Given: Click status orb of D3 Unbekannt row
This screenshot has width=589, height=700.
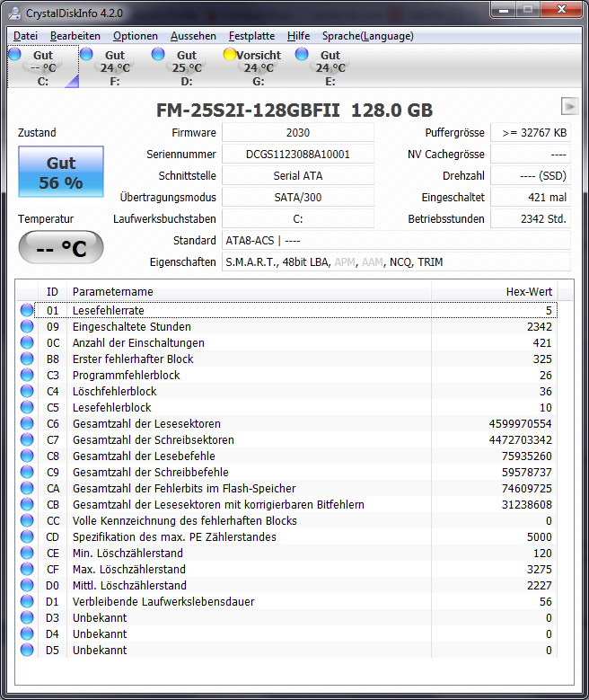Looking at the screenshot, I should [27, 618].
